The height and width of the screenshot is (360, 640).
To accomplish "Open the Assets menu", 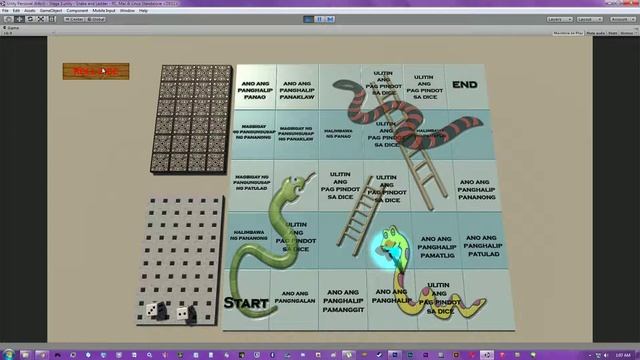I will click(x=30, y=11).
